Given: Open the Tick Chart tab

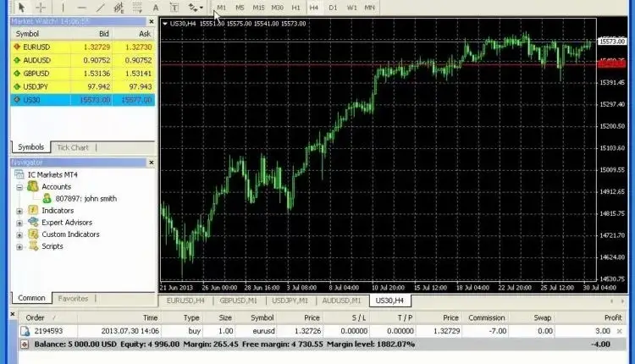Looking at the screenshot, I should pos(72,147).
